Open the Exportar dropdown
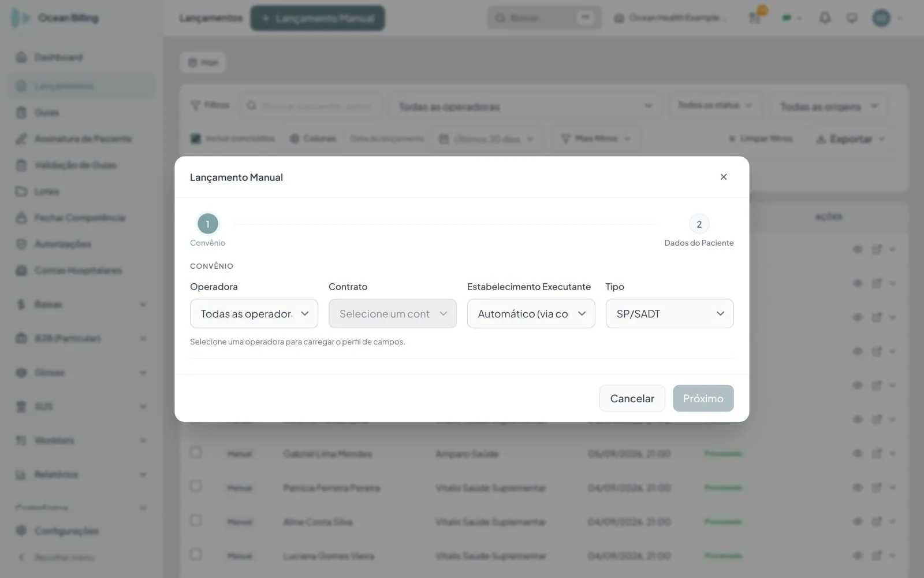The width and height of the screenshot is (924, 578). pyautogui.click(x=851, y=139)
